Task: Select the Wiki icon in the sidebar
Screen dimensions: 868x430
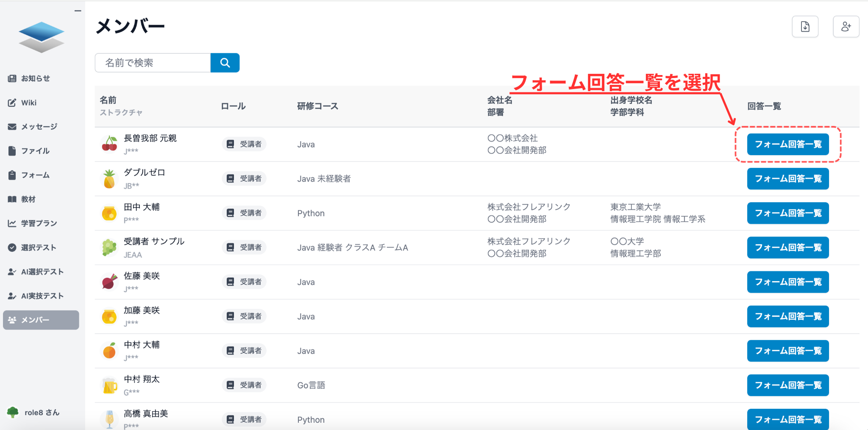Action: 11,102
